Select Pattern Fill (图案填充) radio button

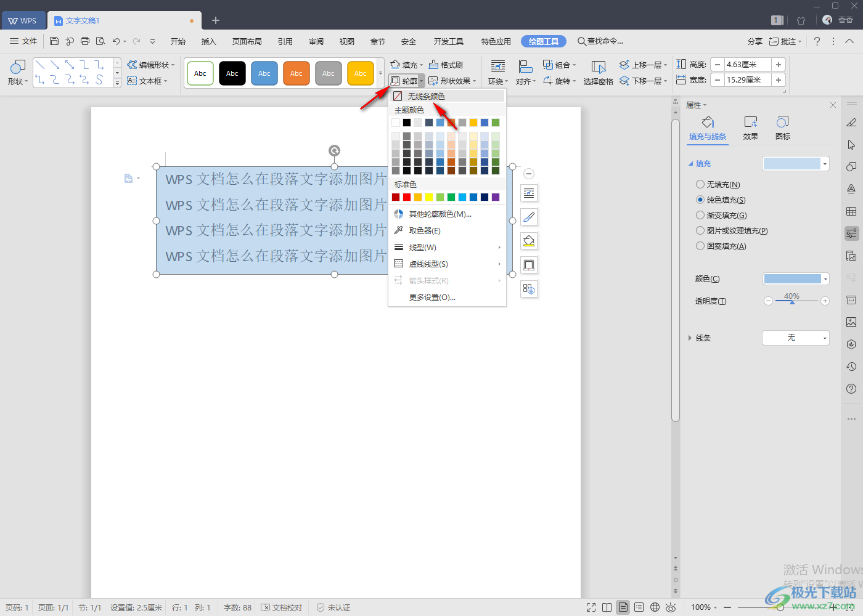pos(700,246)
